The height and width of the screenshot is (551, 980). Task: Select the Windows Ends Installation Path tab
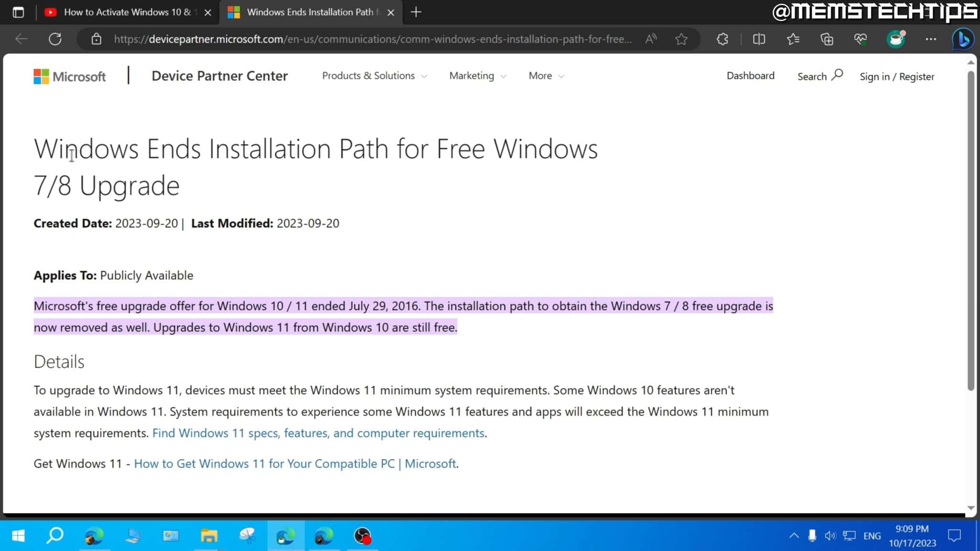[x=311, y=12]
